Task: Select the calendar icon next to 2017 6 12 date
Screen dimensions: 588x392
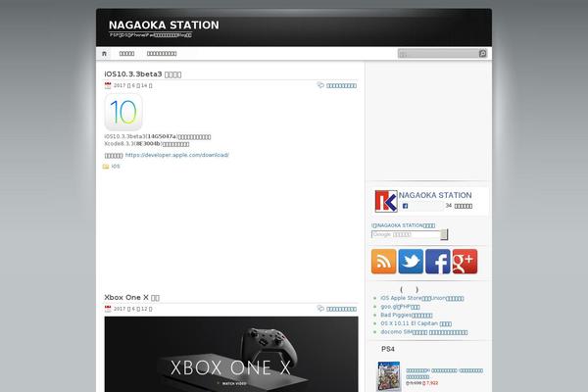Action: (108, 309)
